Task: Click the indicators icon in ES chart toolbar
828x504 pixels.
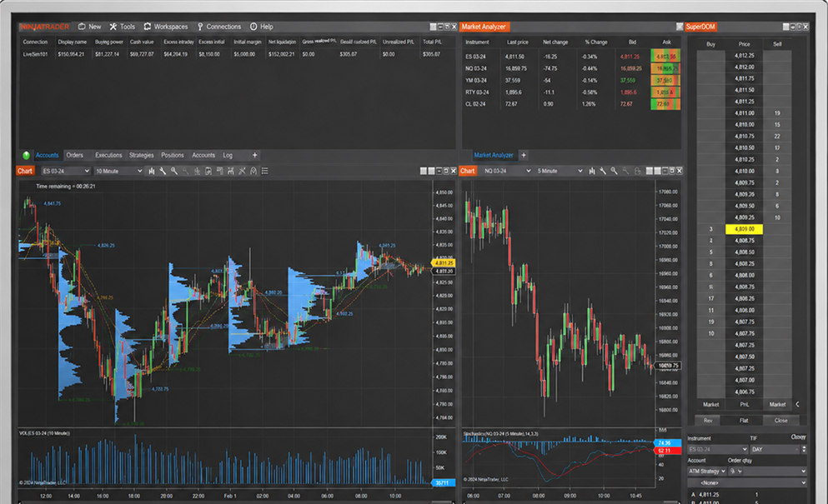Action: click(x=231, y=171)
